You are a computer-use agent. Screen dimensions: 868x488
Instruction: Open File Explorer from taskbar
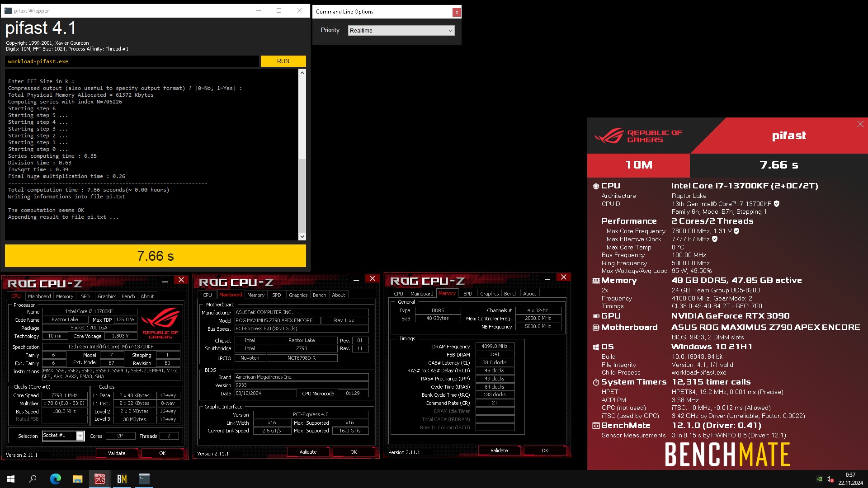click(x=77, y=479)
